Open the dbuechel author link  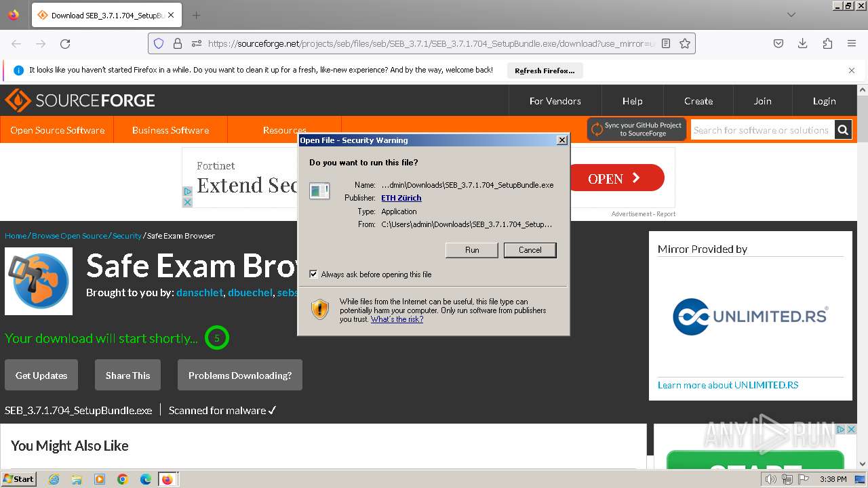[x=250, y=293]
